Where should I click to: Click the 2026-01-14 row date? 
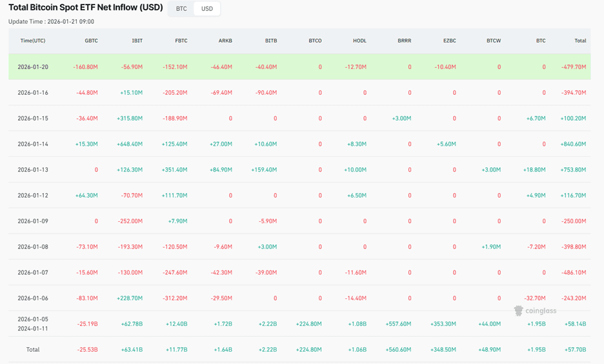click(x=33, y=144)
